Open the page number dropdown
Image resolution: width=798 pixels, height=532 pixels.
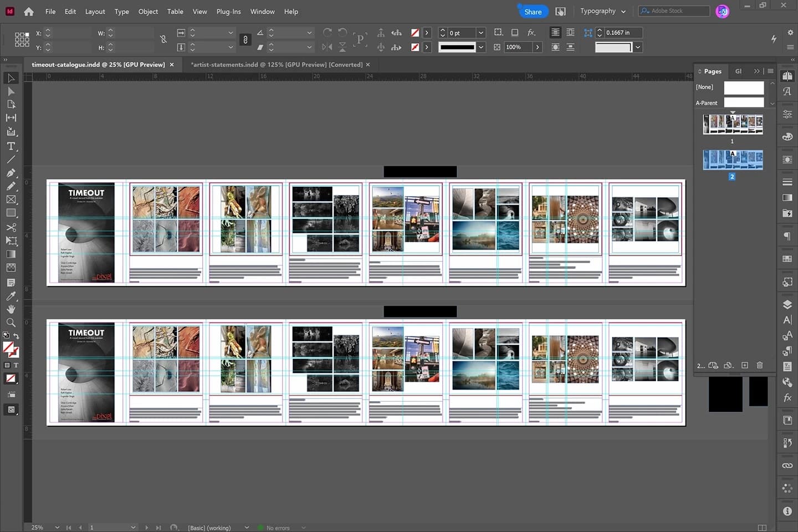[x=133, y=528]
